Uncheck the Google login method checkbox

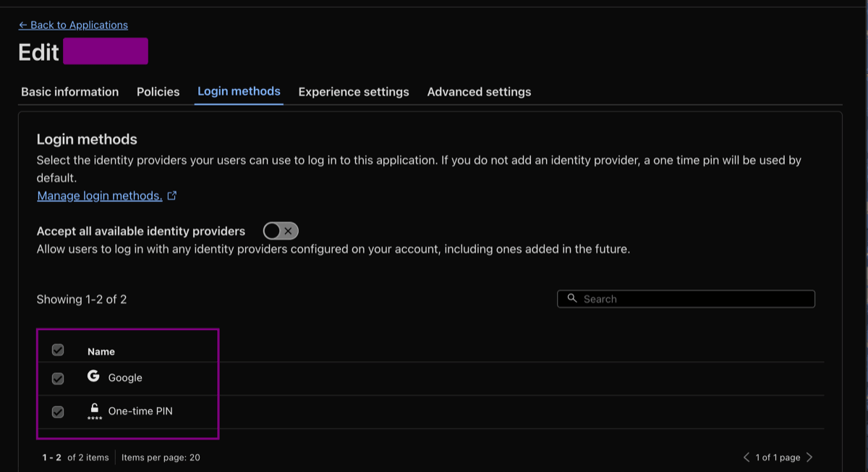click(58, 379)
